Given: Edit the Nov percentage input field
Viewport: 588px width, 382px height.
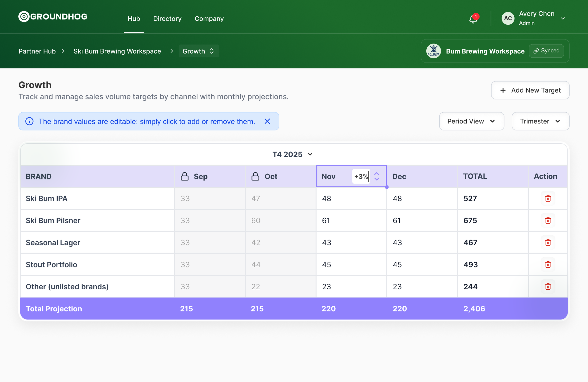Looking at the screenshot, I should [x=361, y=176].
